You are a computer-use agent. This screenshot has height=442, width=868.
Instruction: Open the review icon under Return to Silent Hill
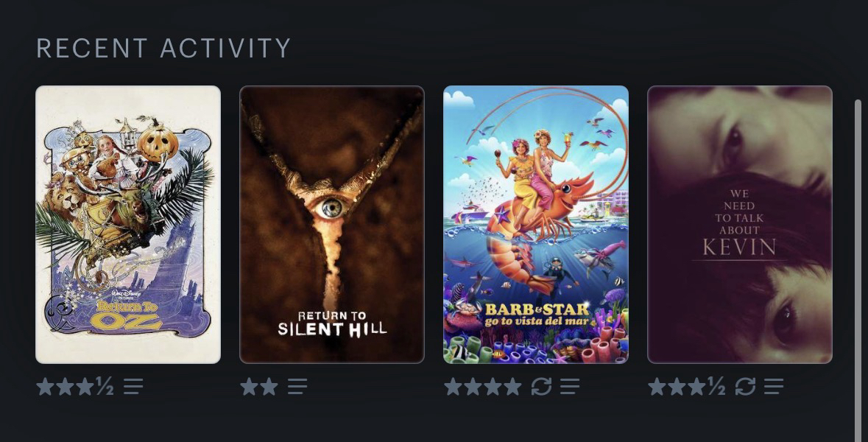297,387
